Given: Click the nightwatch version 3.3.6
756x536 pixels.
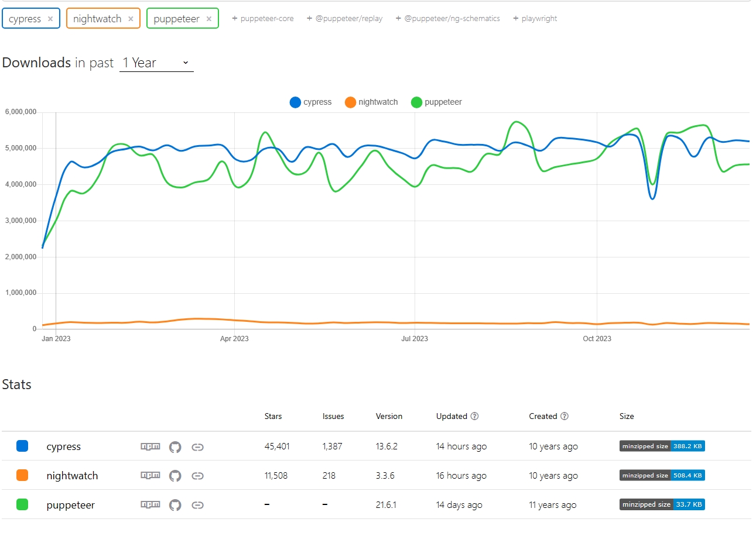Looking at the screenshot, I should [385, 476].
